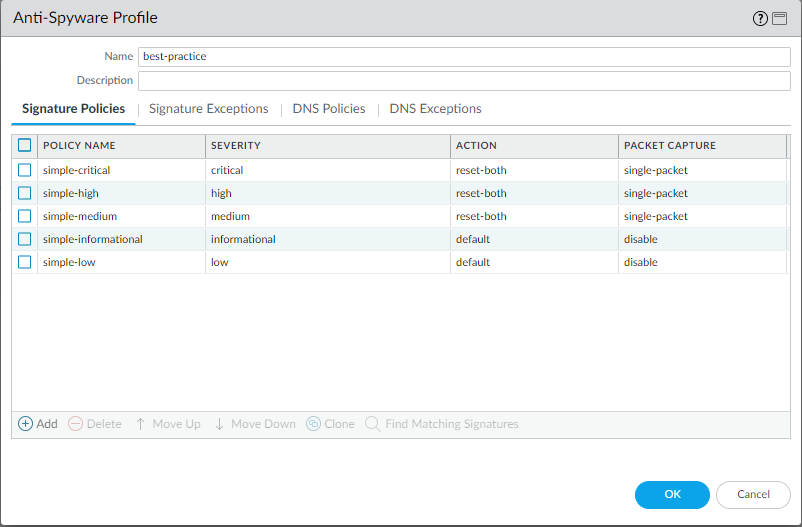Clone the selected policy rule
Screen dimensions: 802x527
(x=313, y=424)
